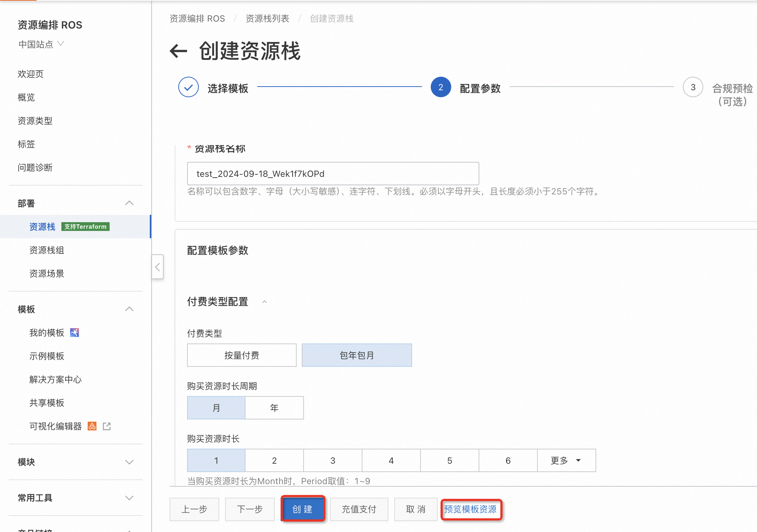Click the 配置参数 step label

tap(480, 88)
